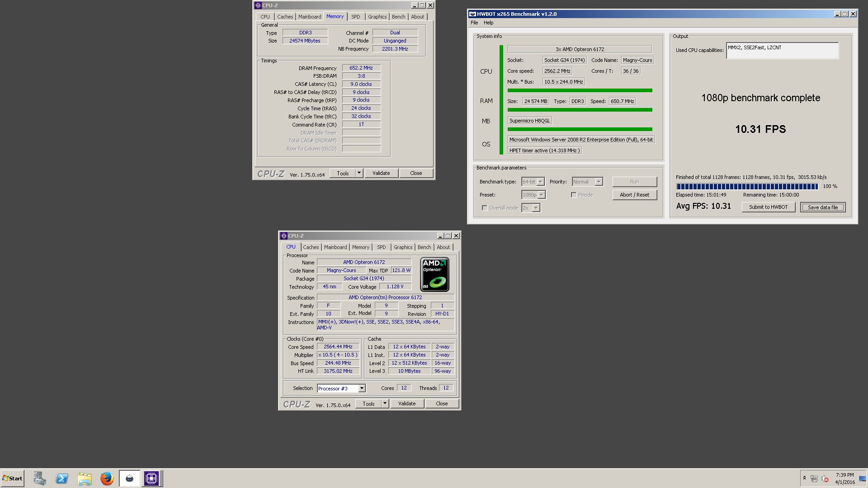Click the NB Frequency 2201.3 MHz value

click(395, 49)
